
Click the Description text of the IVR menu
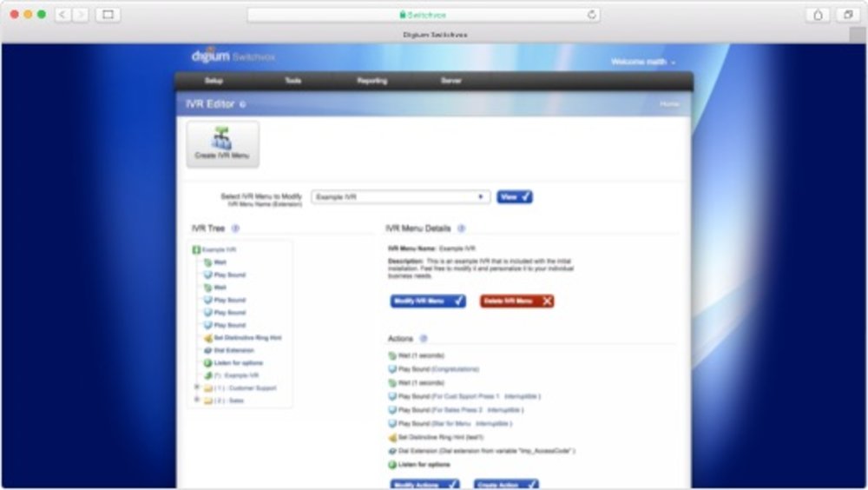click(x=481, y=268)
